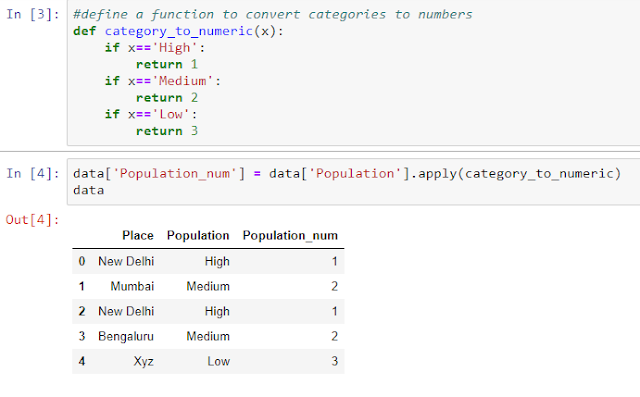Click the 'return 3' line
This screenshot has width=640, height=397.
(167, 131)
